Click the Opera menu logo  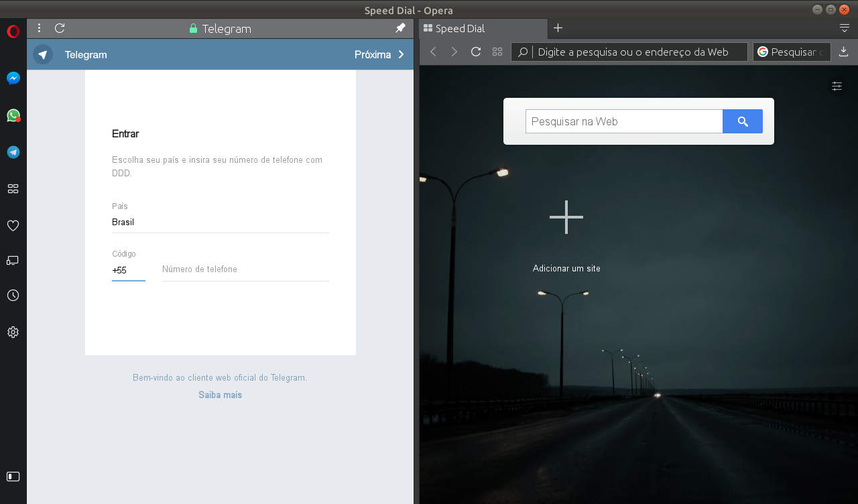point(13,31)
